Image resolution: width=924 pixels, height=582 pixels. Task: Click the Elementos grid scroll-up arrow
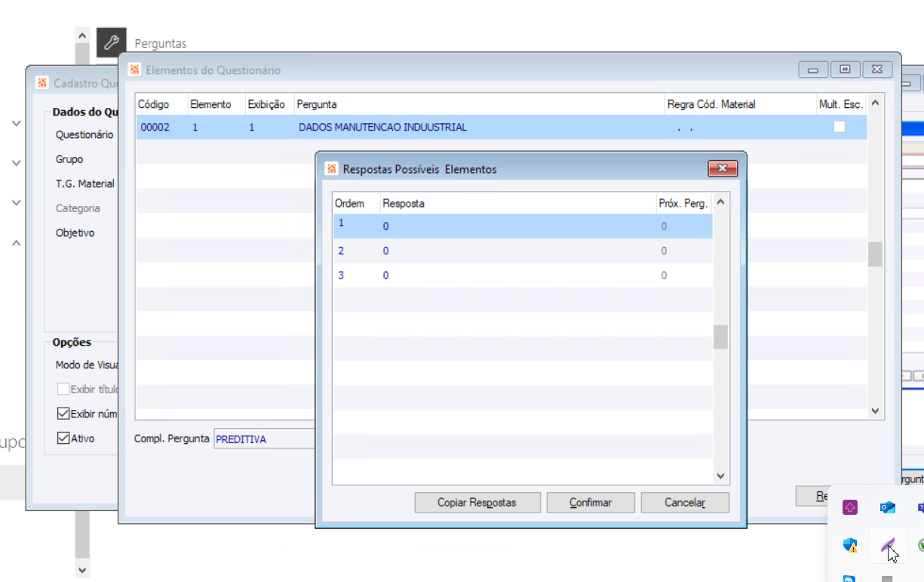(875, 103)
